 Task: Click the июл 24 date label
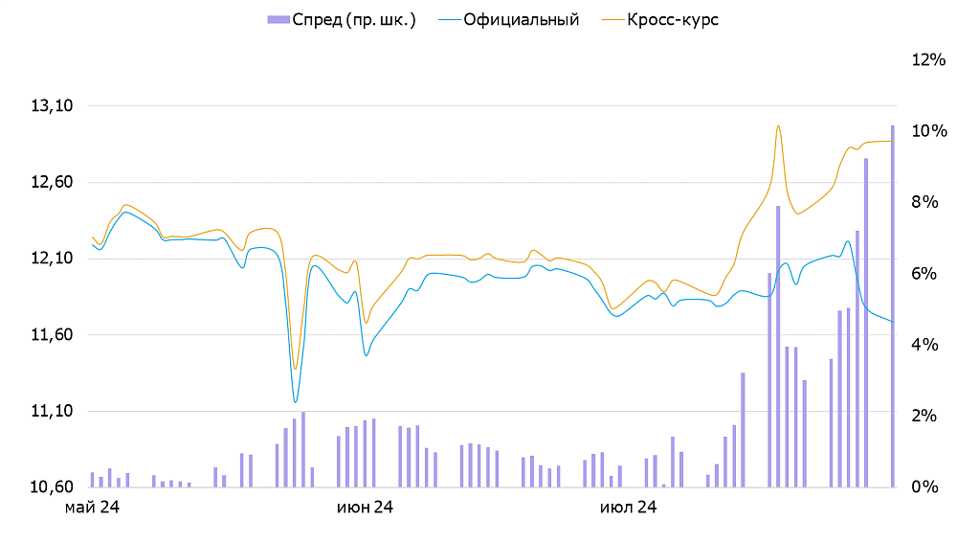[628, 506]
